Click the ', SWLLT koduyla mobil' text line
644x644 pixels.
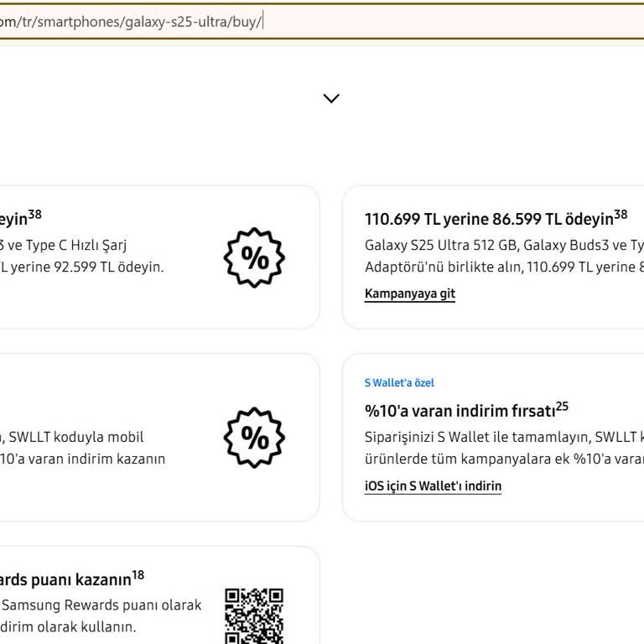pyautogui.click(x=72, y=437)
